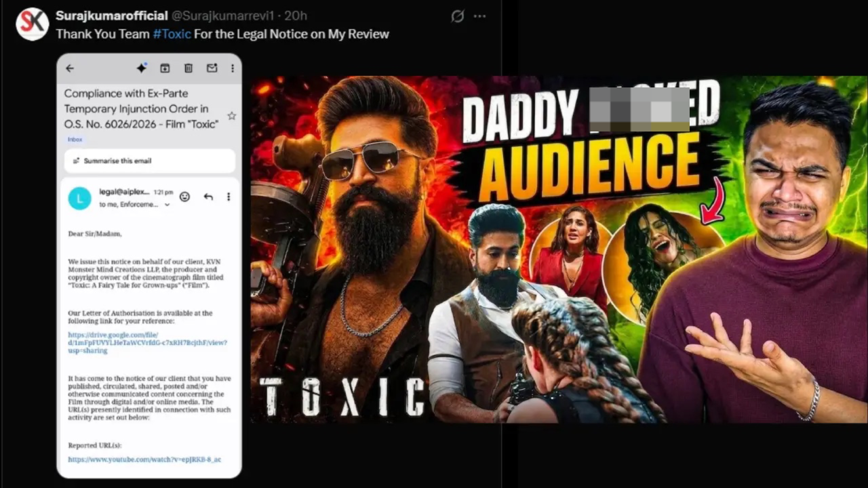Open the Surajkumarofficial profile avatar
The height and width of the screenshot is (488, 868).
coord(32,24)
